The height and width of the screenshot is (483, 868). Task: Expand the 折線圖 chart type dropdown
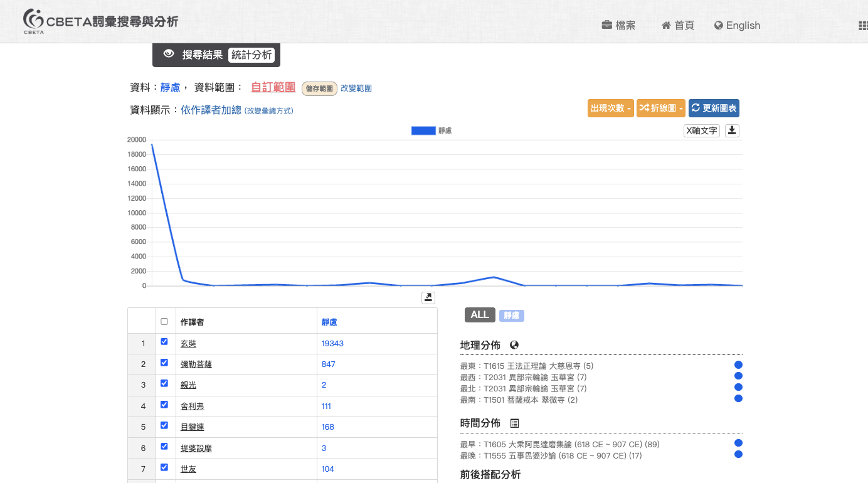[x=660, y=108]
